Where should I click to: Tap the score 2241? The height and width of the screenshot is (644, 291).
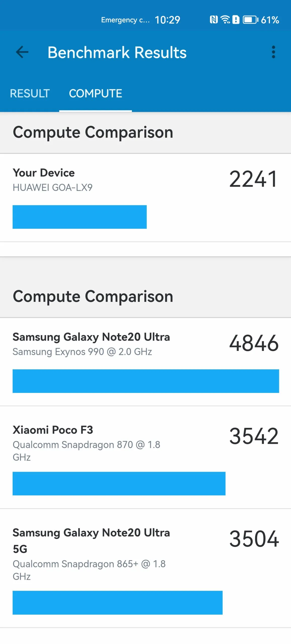pyautogui.click(x=253, y=179)
